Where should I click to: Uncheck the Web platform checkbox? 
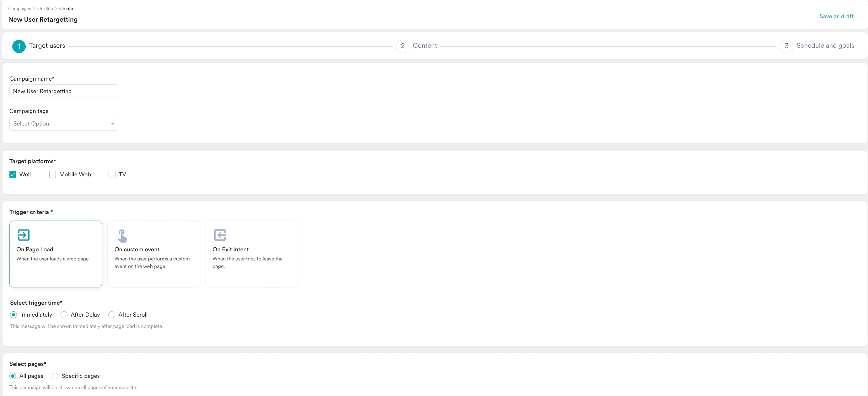click(x=13, y=174)
